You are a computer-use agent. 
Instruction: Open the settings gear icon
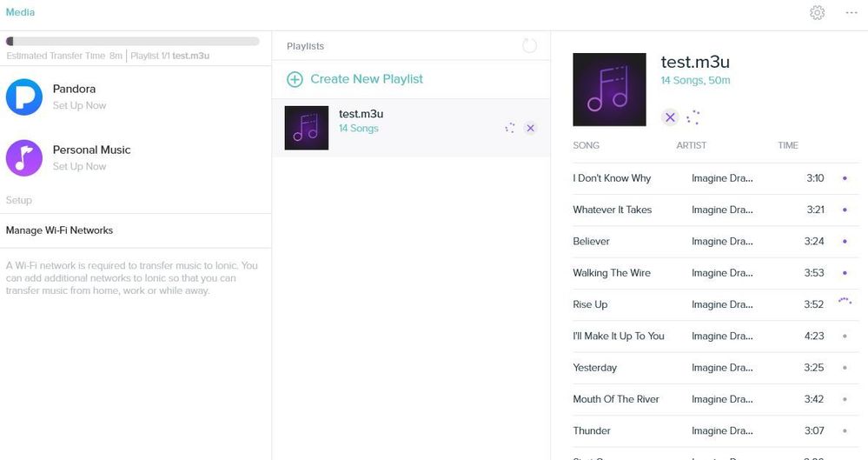tap(817, 13)
